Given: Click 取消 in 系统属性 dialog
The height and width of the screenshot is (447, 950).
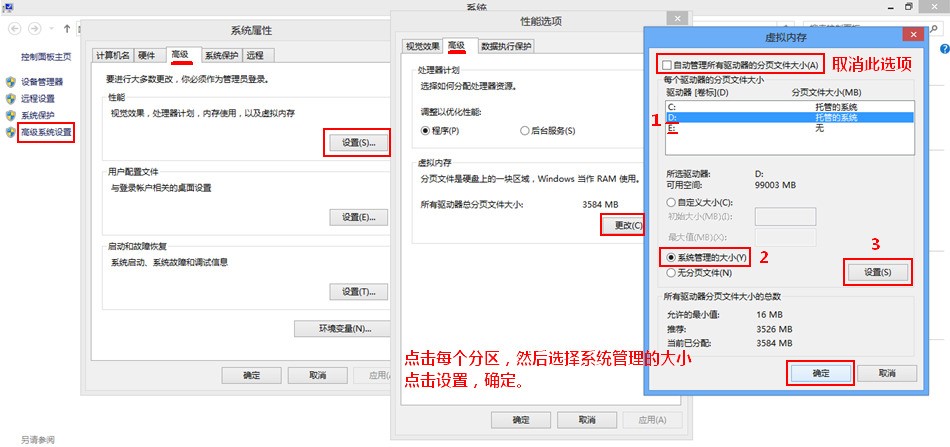Looking at the screenshot, I should pos(317,375).
